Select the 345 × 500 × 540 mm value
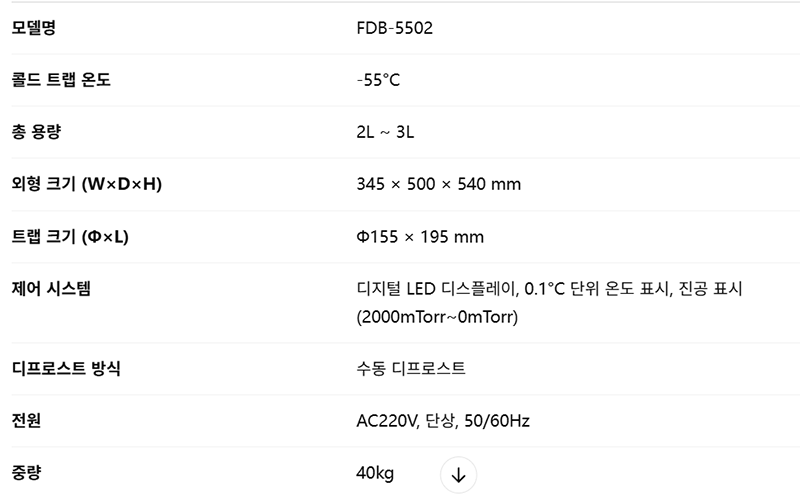Image resolution: width=800 pixels, height=496 pixels. (x=438, y=184)
